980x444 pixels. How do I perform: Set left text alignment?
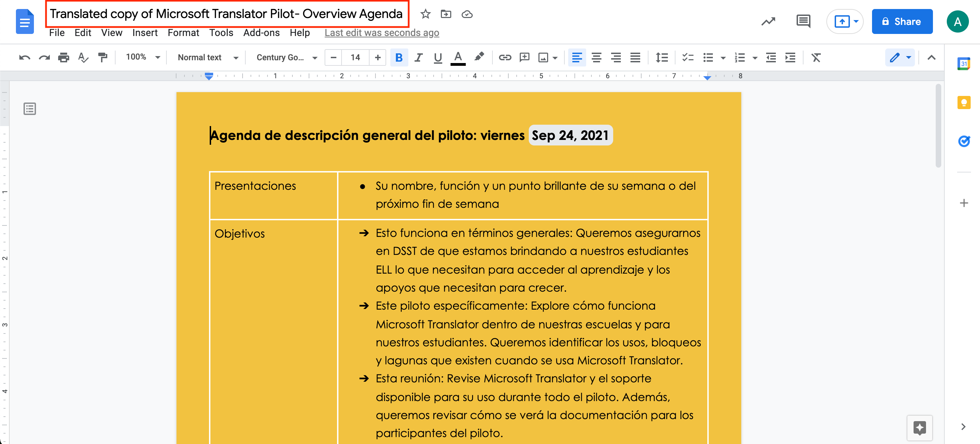577,57
